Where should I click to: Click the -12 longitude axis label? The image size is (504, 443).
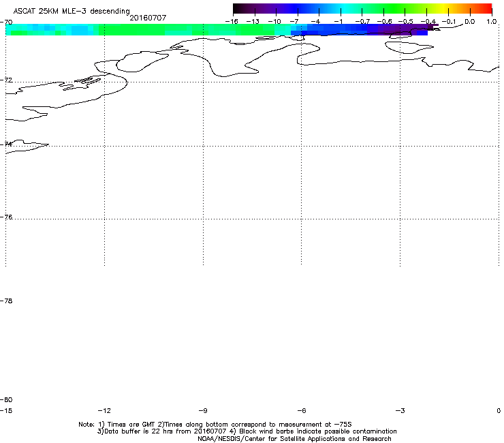pyautogui.click(x=104, y=410)
